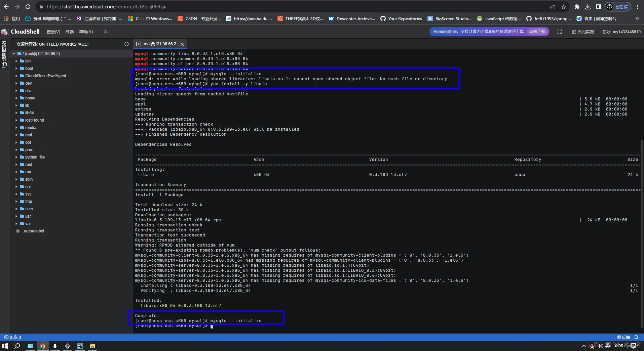Click the 点击下载 download button
Screen dimensions: 644x351
coord(537,32)
